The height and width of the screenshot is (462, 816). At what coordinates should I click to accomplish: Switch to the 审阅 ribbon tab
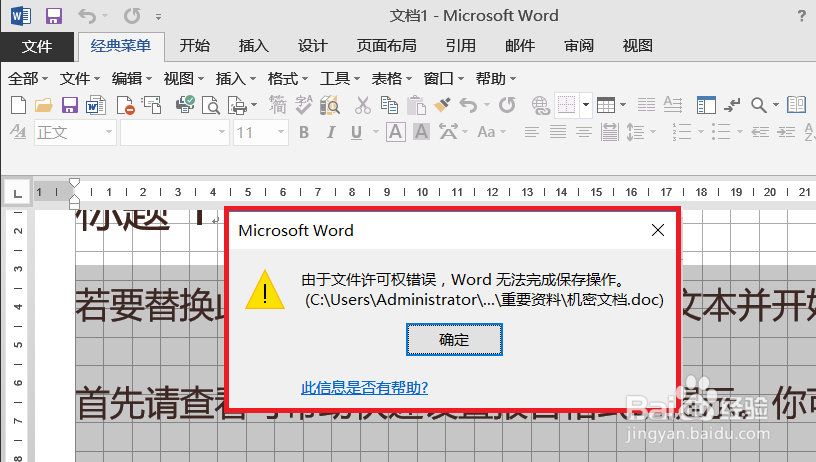click(x=579, y=46)
